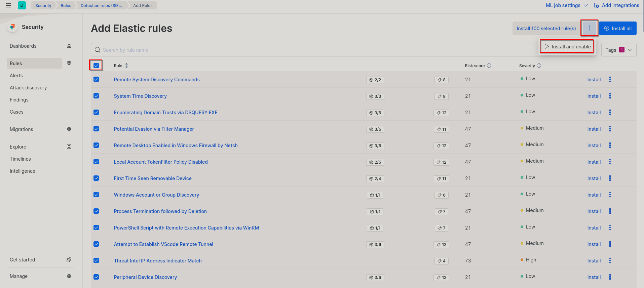The height and width of the screenshot is (288, 644).
Task: Uncheck Remote Desktop Enabled in Windows Firewall checkbox
Action: [96, 145]
